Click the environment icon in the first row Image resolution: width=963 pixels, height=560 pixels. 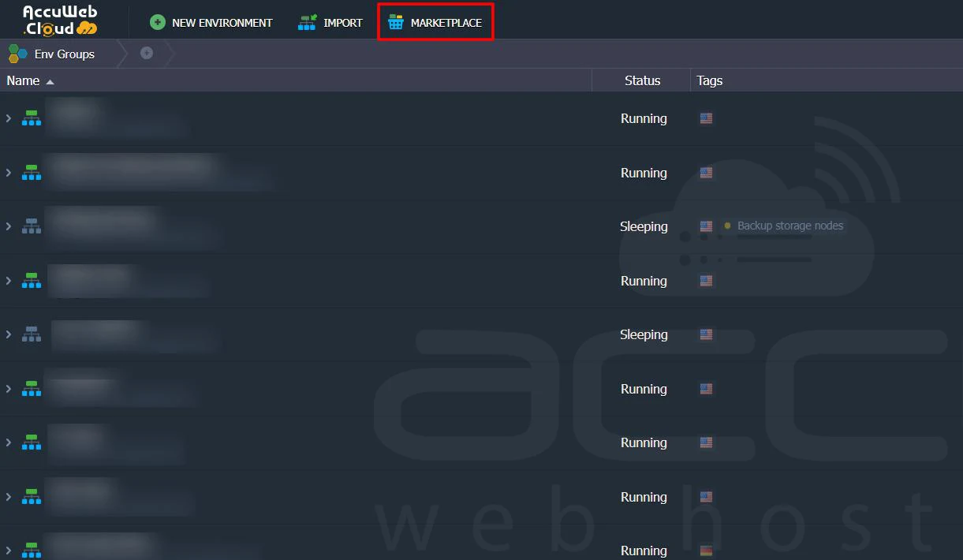[32, 118]
